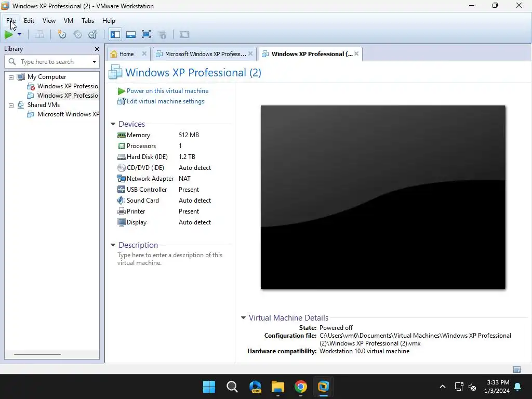532x399 pixels.
Task: Select second Windows XP Professional VM in library
Action: tap(62, 96)
